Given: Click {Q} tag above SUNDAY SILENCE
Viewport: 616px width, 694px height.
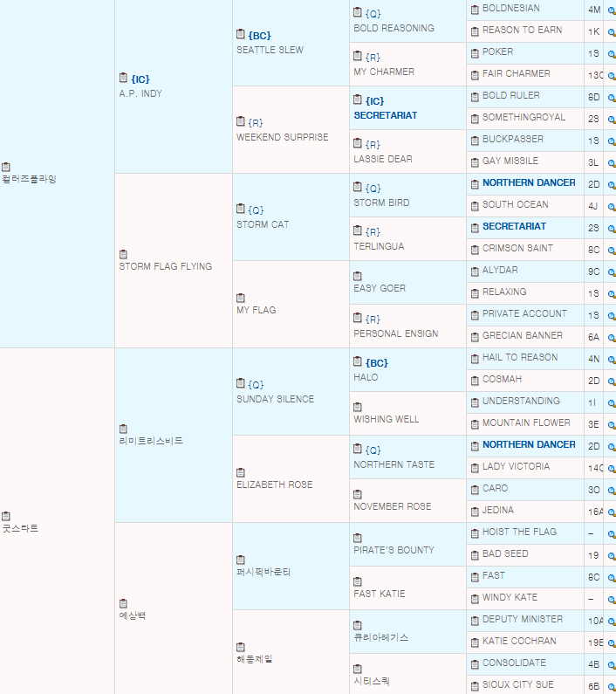Looking at the screenshot, I should click(x=256, y=385).
